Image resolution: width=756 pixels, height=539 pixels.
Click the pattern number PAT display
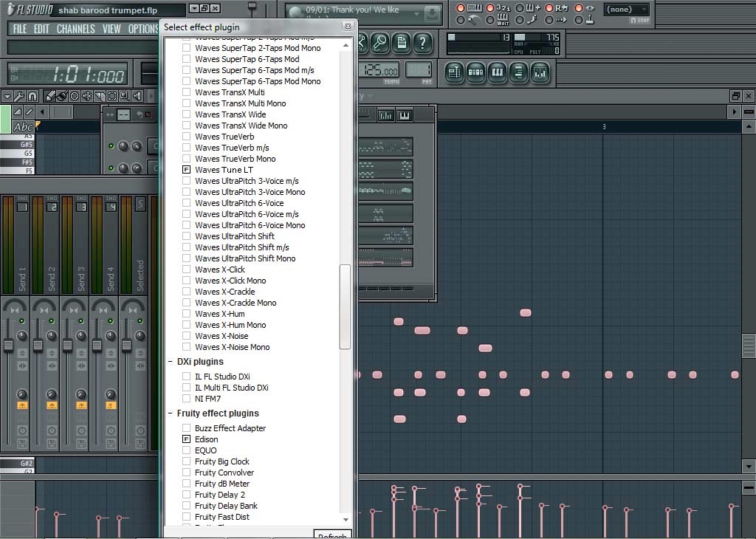[419, 71]
